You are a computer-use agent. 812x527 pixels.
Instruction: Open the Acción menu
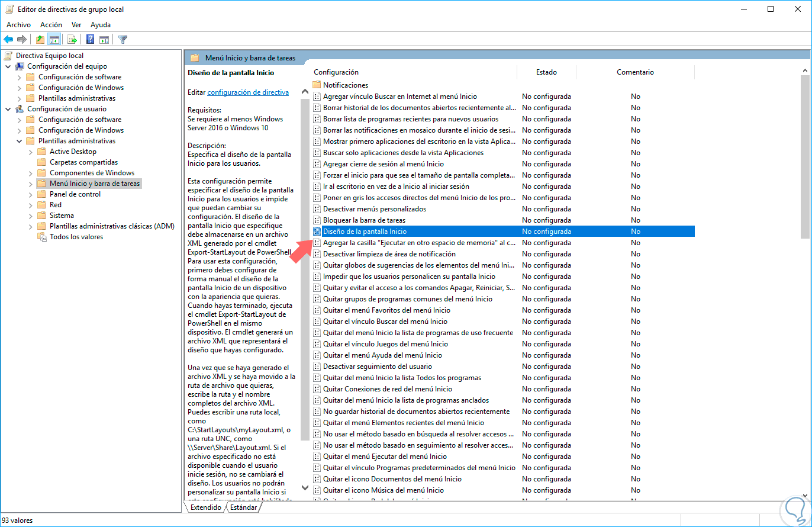coord(51,25)
